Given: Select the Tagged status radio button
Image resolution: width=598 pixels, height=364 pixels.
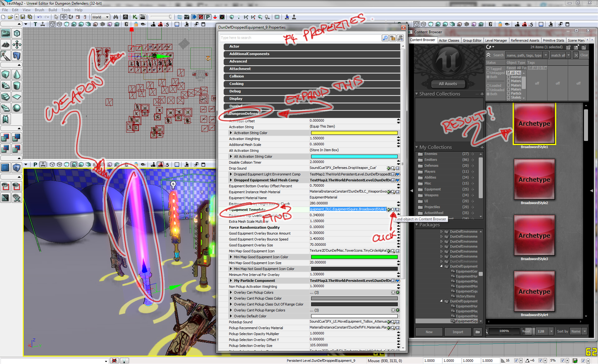Looking at the screenshot, I should click(488, 69).
